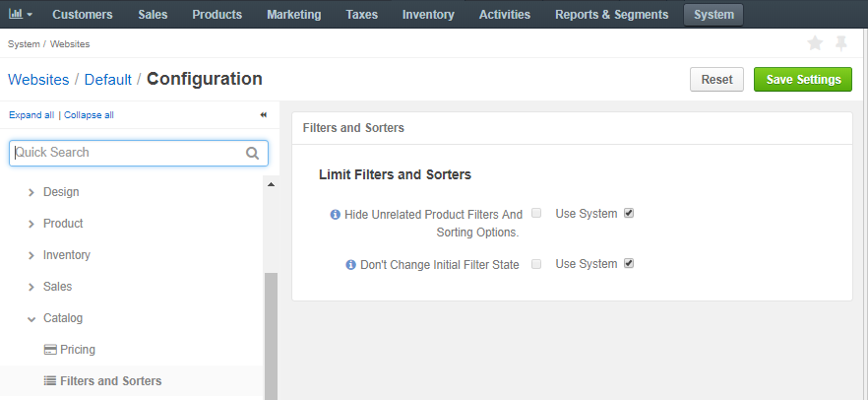This screenshot has height=400, width=868.
Task: Uncheck Use System for Hide Unrelated Product Filters
Action: (x=629, y=213)
